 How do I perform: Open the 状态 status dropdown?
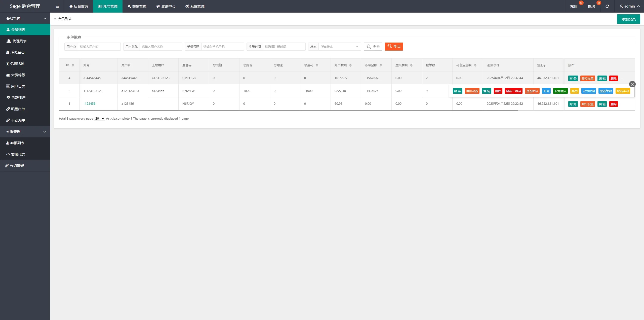tap(339, 47)
